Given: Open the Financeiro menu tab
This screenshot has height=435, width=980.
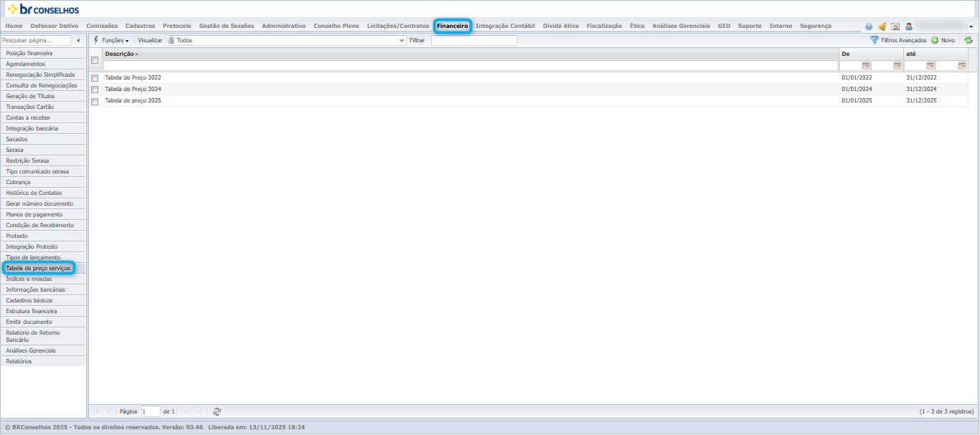Looking at the screenshot, I should [x=452, y=26].
